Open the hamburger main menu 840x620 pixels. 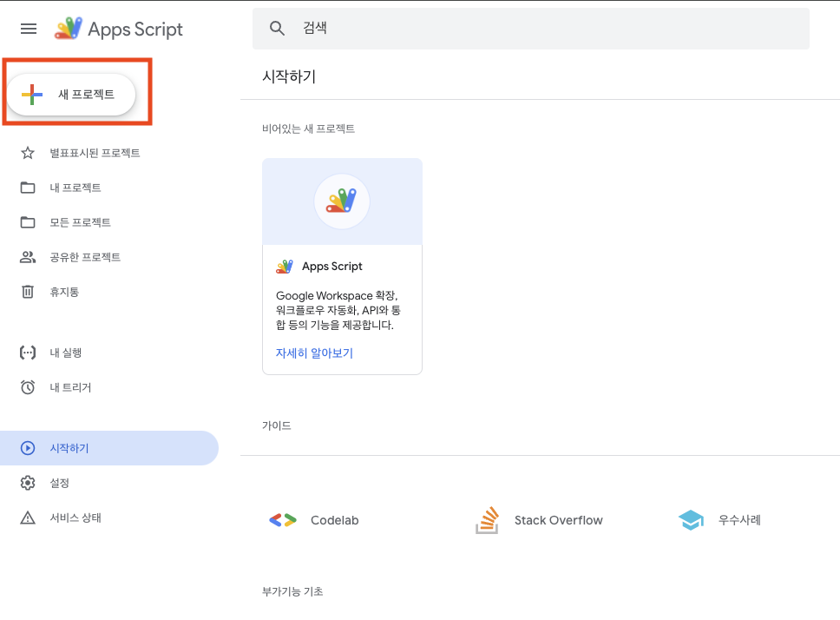(x=29, y=29)
